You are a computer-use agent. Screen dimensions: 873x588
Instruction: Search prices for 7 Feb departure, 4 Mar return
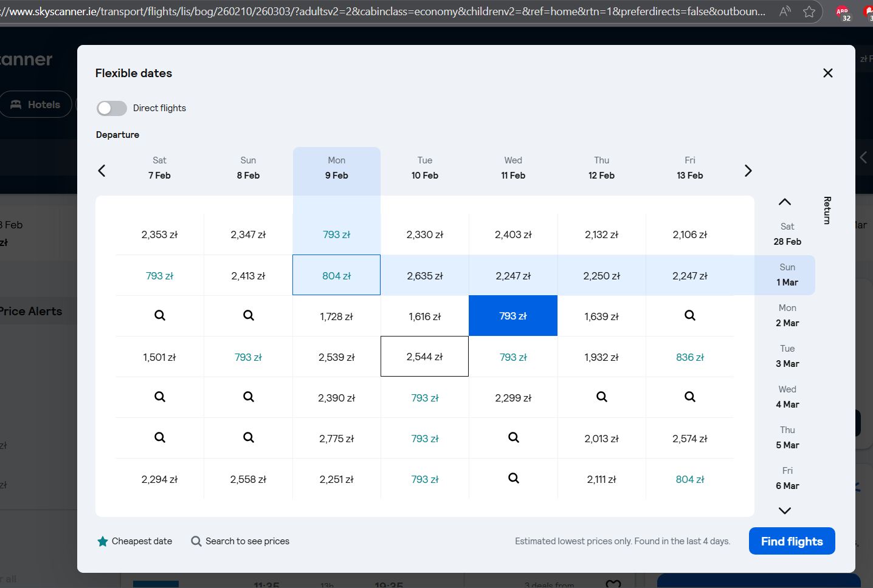[160, 397]
